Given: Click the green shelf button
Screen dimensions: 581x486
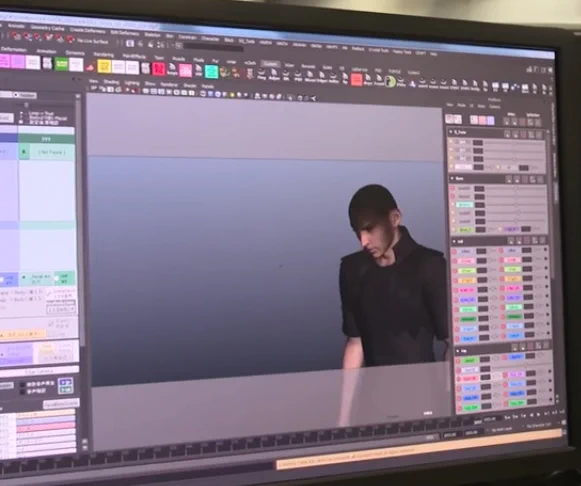Looking at the screenshot, I should pyautogui.click(x=61, y=64).
